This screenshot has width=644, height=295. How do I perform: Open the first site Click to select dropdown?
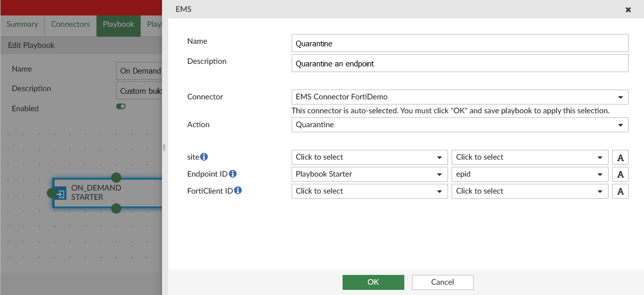(x=369, y=157)
